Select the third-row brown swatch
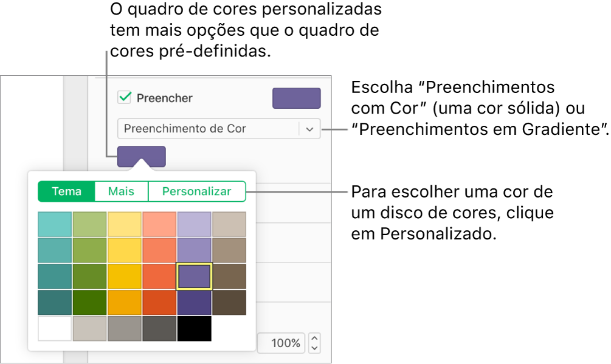Viewport: 611px width, 364px height. (x=229, y=276)
